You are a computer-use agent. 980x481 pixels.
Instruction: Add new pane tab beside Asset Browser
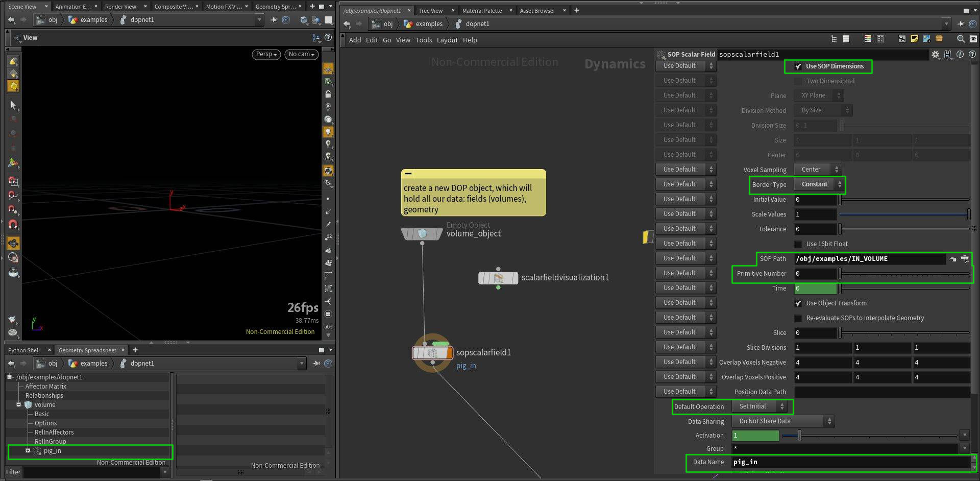coord(577,10)
